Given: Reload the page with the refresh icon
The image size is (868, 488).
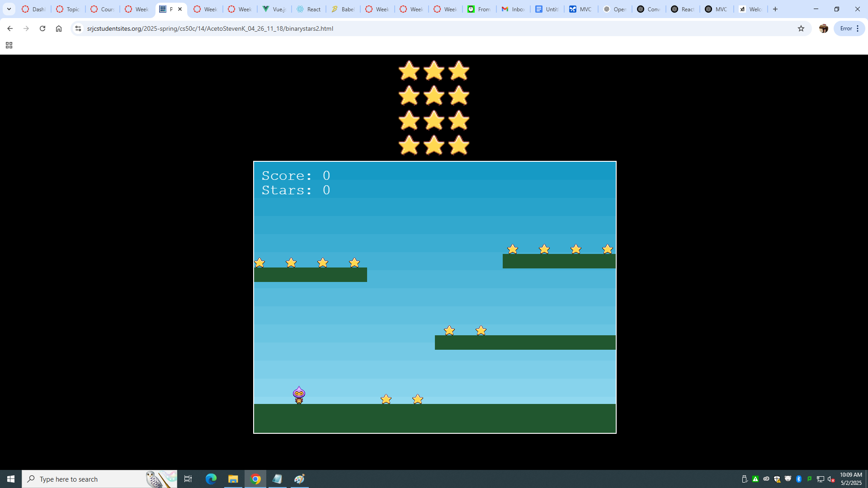Looking at the screenshot, I should coord(42,28).
